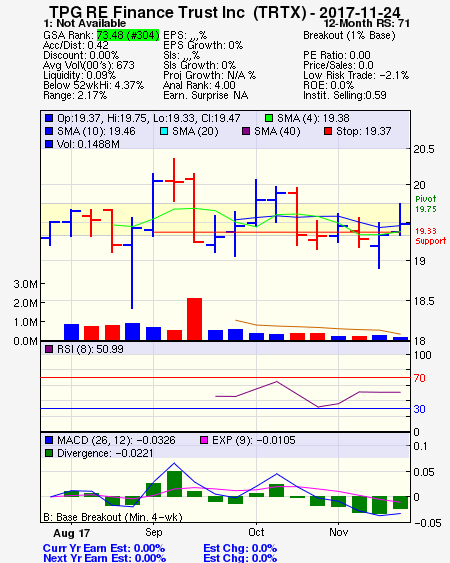
Task: Click the Sep date axis label
Action: click(x=154, y=532)
